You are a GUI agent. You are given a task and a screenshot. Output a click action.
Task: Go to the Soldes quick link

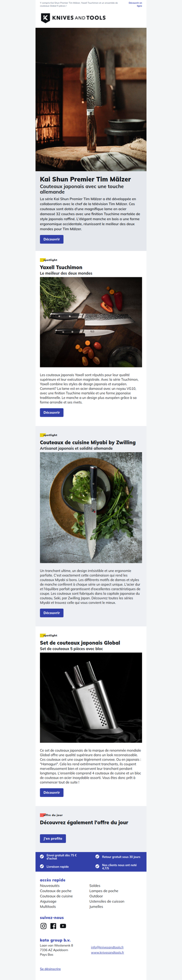pyautogui.click(x=95, y=886)
